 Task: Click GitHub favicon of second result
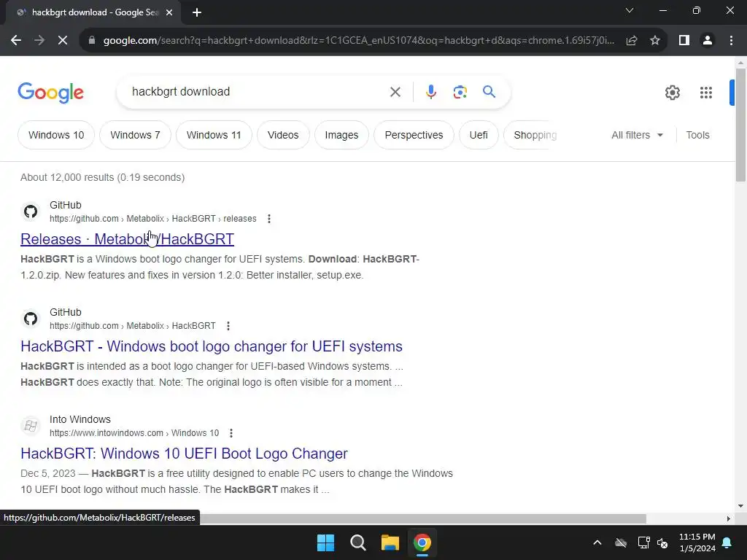pyautogui.click(x=31, y=319)
